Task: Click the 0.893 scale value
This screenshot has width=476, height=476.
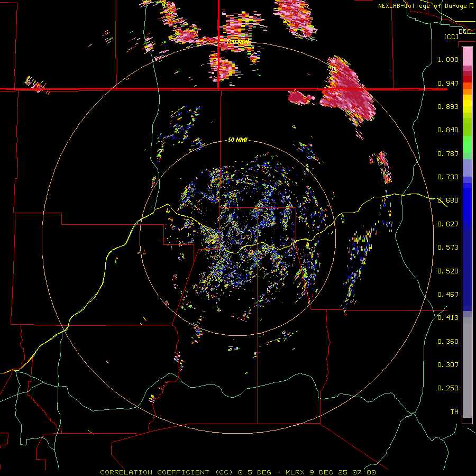Action: click(x=448, y=106)
